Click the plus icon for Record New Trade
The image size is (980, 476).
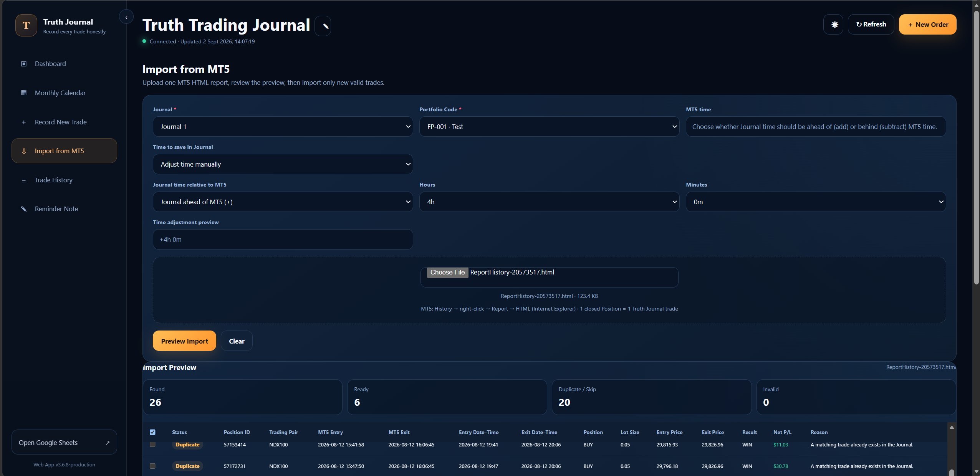click(x=24, y=122)
